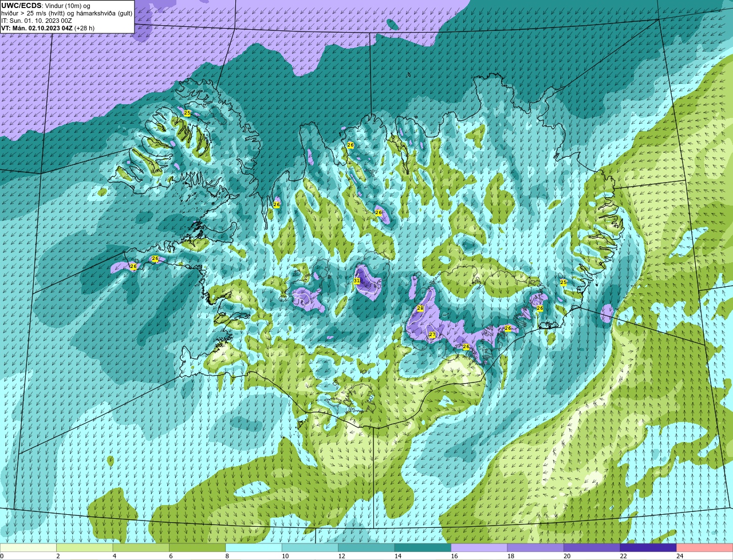Click legend tick label 20
The height and width of the screenshot is (560, 733).
click(567, 556)
